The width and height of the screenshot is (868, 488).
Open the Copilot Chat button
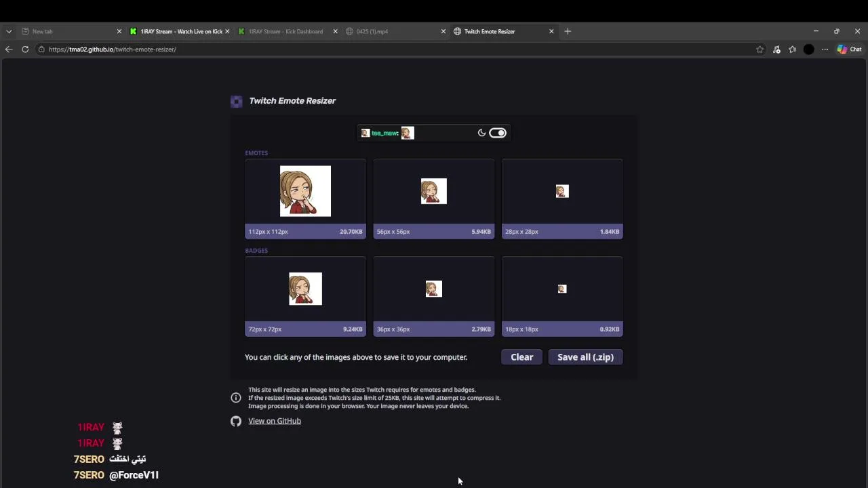(849, 49)
